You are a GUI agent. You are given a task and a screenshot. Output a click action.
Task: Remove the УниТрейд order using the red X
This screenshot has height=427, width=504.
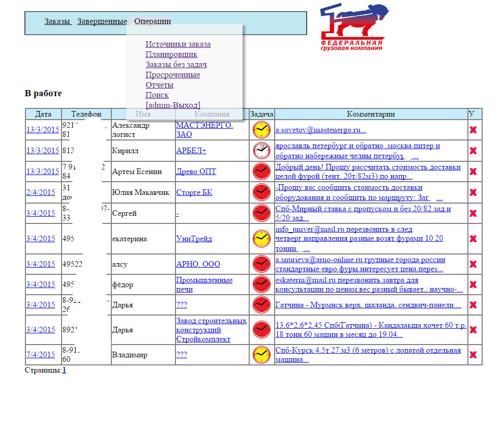[x=473, y=239]
